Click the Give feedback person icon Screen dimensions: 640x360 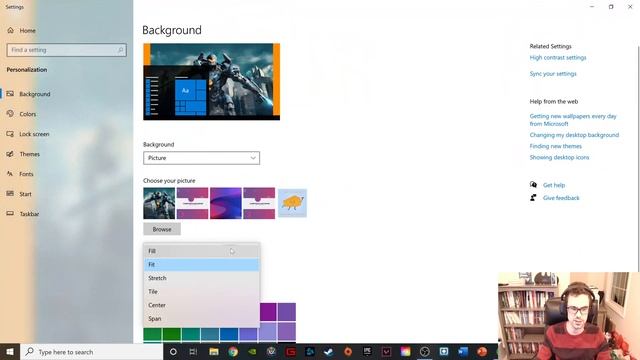[x=533, y=198]
